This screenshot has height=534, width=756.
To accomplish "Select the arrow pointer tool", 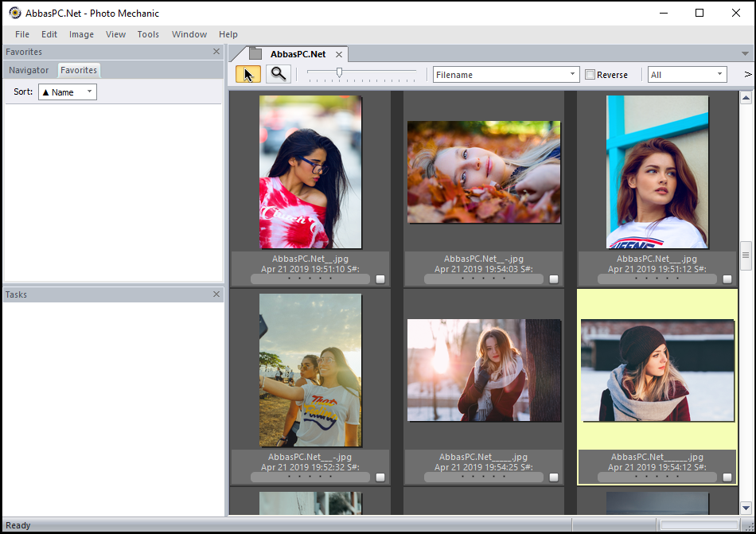I will pos(248,74).
